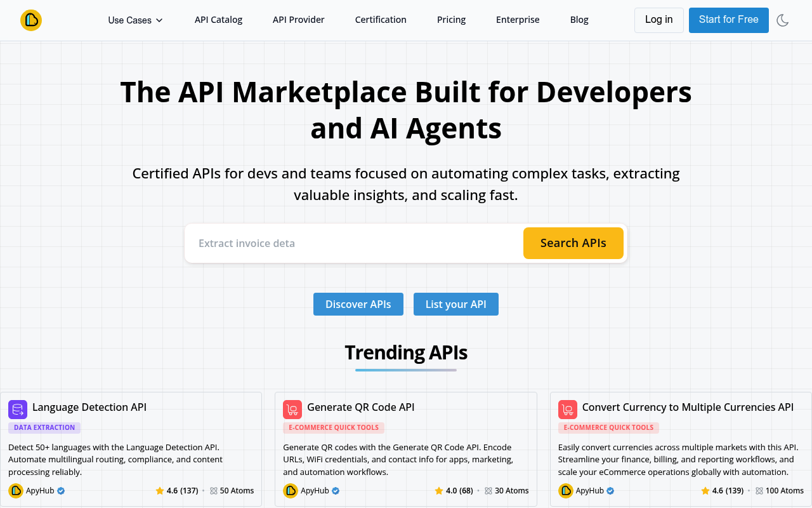This screenshot has width=812, height=508.
Task: Click ApyHub avatar on Convert Currency card
Action: (566, 491)
